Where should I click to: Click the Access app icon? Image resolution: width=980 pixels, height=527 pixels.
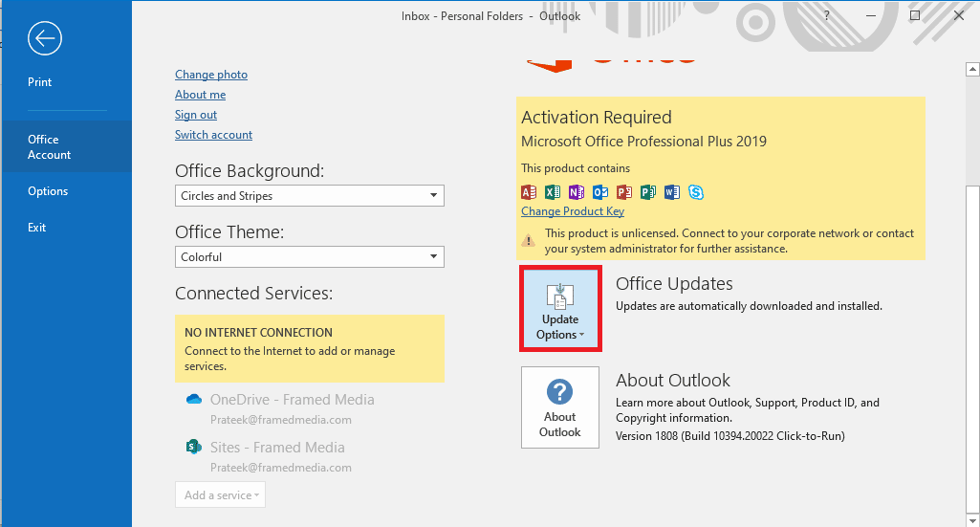(529, 192)
